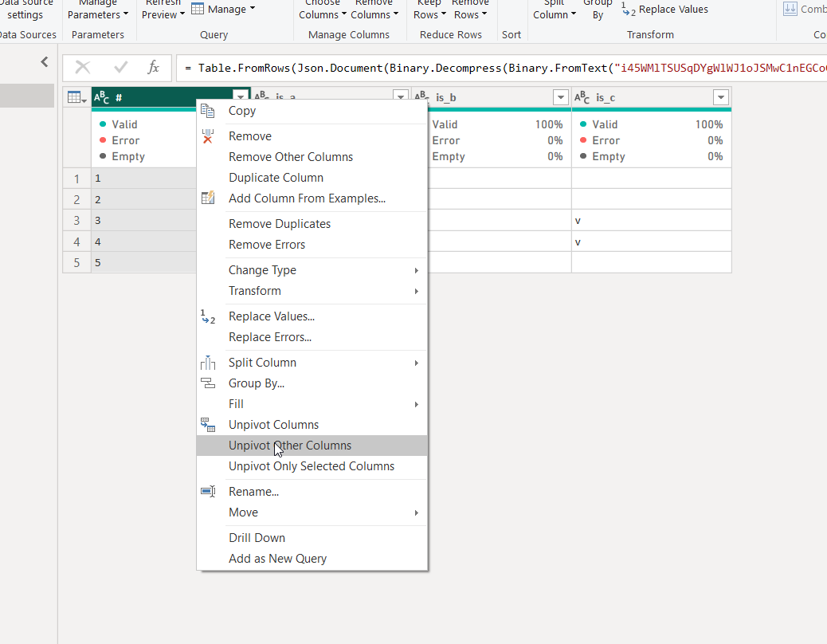The image size is (827, 644).
Task: Click the Rename icon in menu
Action: point(208,492)
